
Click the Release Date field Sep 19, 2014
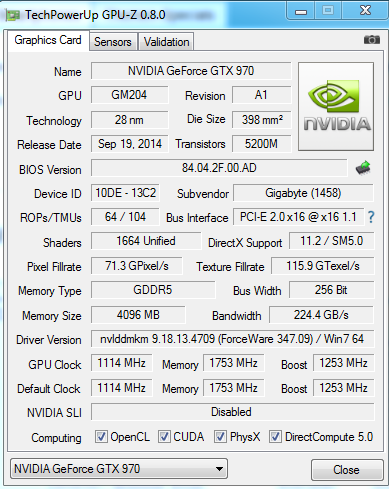point(129,144)
